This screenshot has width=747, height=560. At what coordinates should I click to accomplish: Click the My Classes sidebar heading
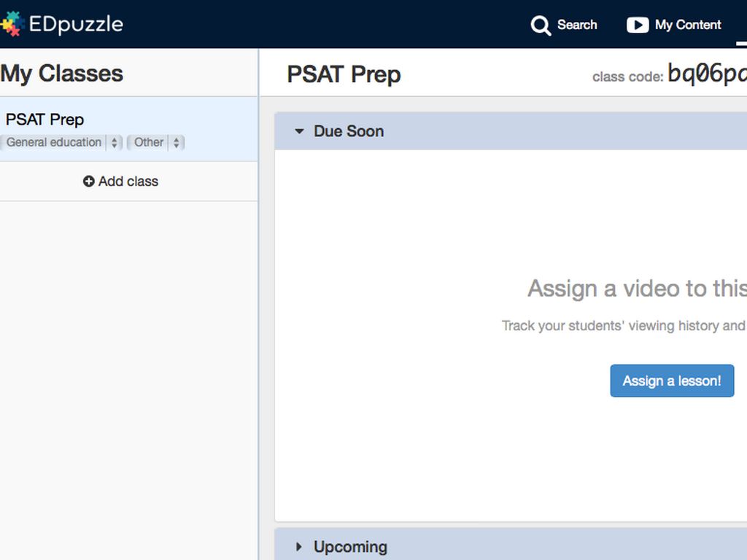(x=62, y=74)
